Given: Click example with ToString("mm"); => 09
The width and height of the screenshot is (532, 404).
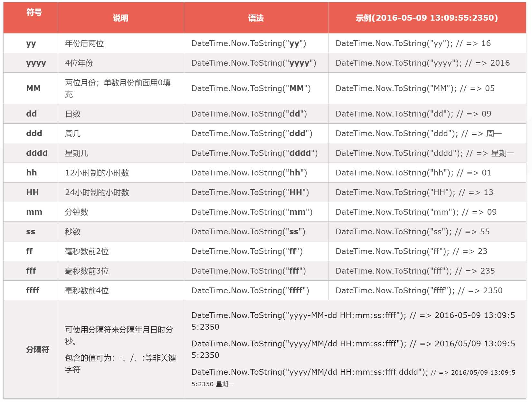Looking at the screenshot, I should tap(416, 212).
